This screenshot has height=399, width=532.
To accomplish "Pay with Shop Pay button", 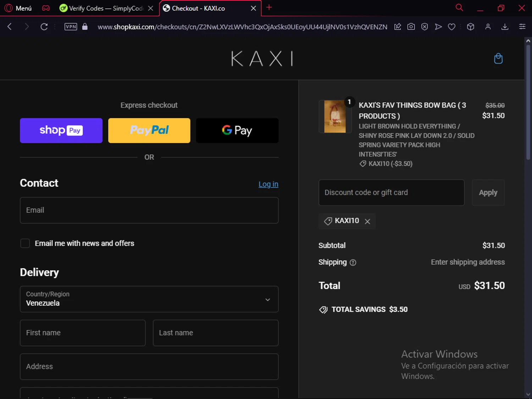I will point(61,131).
